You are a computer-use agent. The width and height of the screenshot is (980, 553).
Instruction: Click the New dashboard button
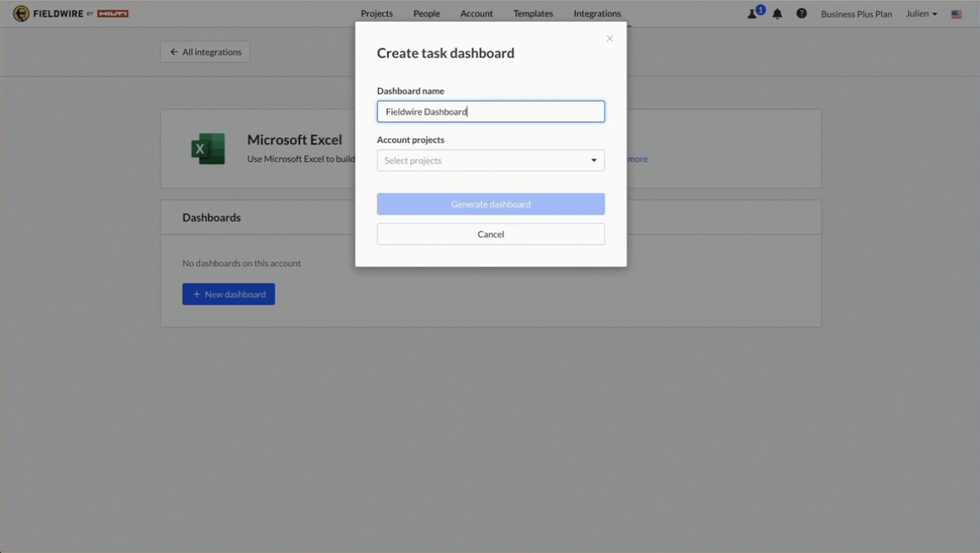tap(228, 294)
